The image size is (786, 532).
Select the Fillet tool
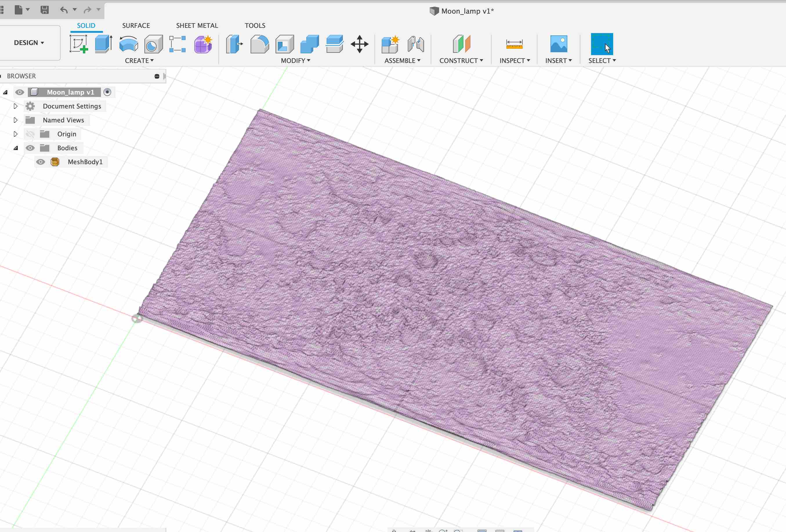(x=259, y=44)
